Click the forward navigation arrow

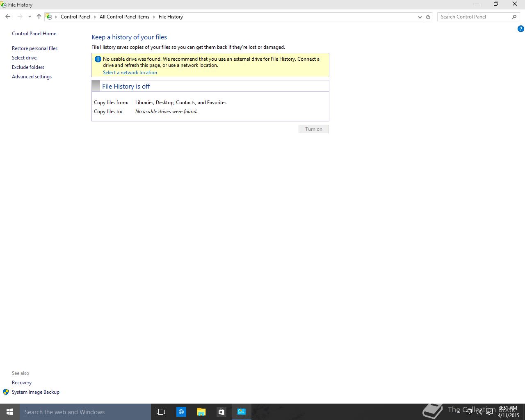(20, 16)
